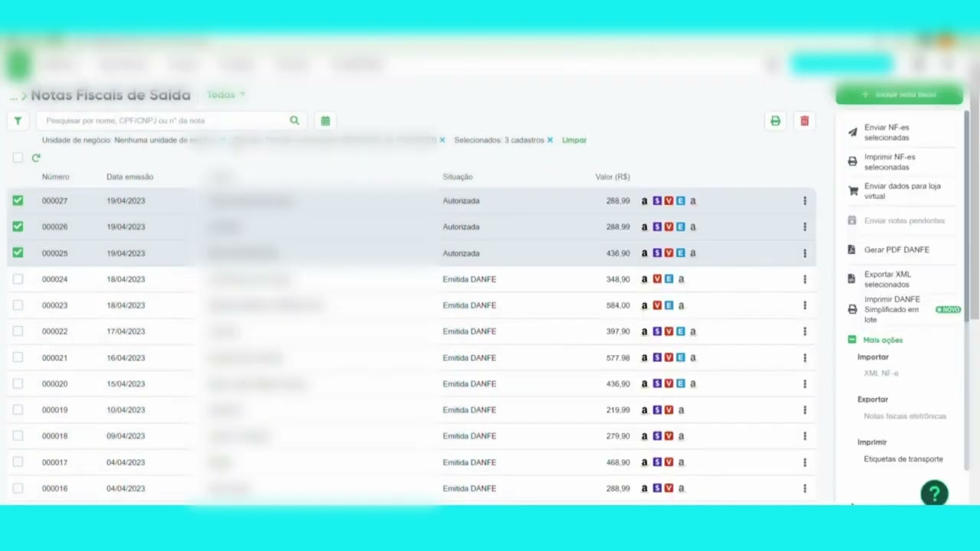Remove the Selecionados: 3 cadastros filter
The height and width of the screenshot is (551, 980).
[x=550, y=140]
